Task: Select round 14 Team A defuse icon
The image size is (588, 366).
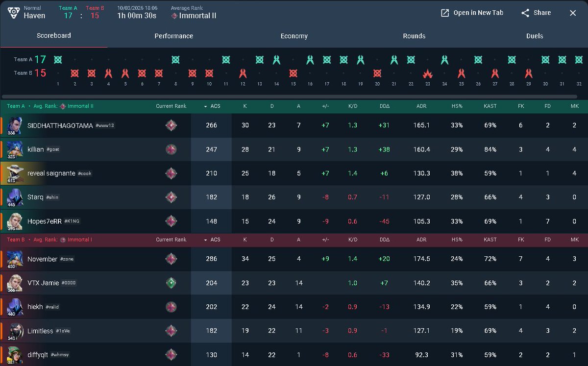Action: (276, 60)
